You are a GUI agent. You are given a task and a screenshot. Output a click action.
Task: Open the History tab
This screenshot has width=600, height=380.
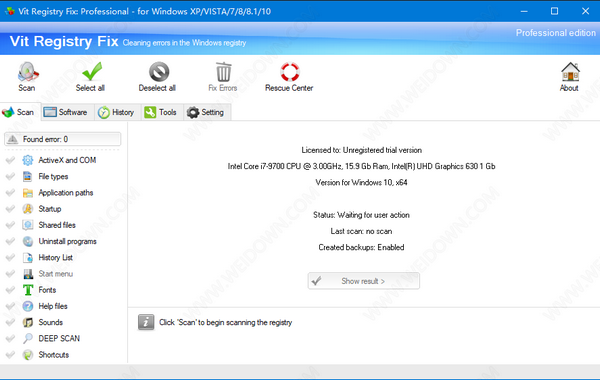(117, 112)
